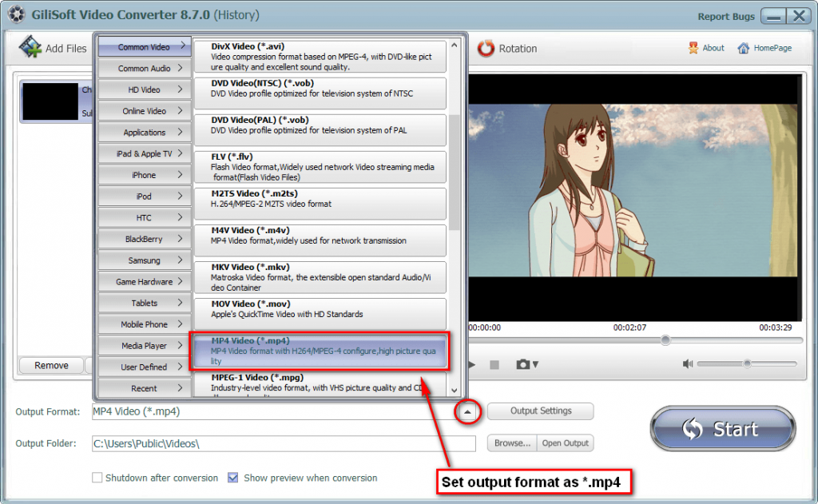Open Output Settings
The height and width of the screenshot is (504, 818).
point(541,411)
